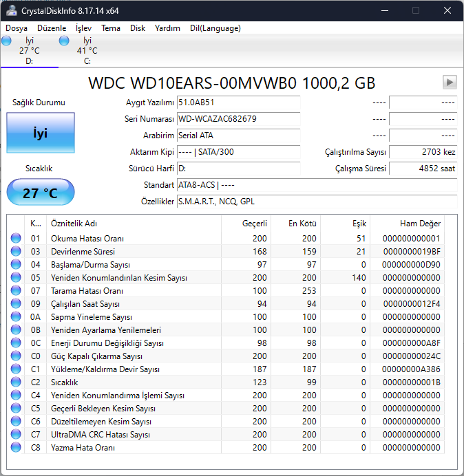
Task: Click the C: drive health orb in toolbar
Action: click(64, 41)
